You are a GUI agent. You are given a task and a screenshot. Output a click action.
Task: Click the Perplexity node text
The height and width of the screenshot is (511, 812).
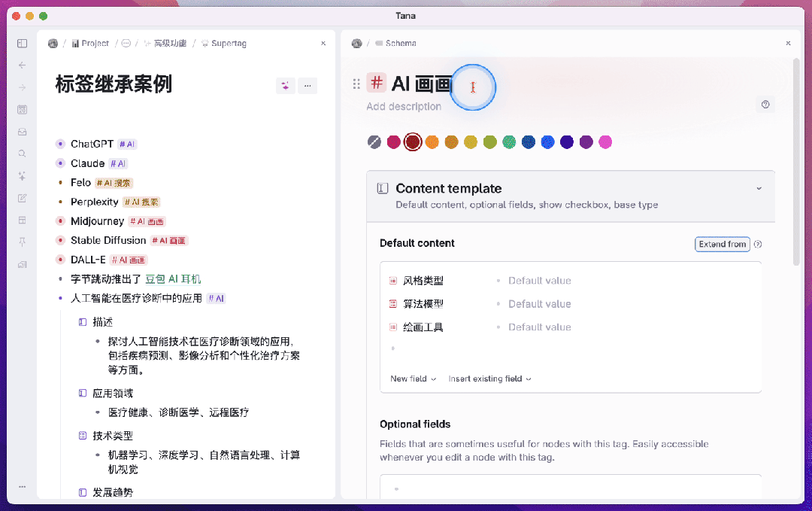94,202
